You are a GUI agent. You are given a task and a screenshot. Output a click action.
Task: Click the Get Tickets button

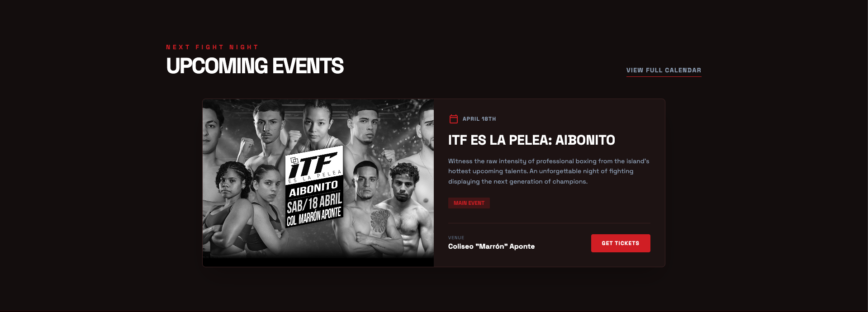click(x=621, y=243)
